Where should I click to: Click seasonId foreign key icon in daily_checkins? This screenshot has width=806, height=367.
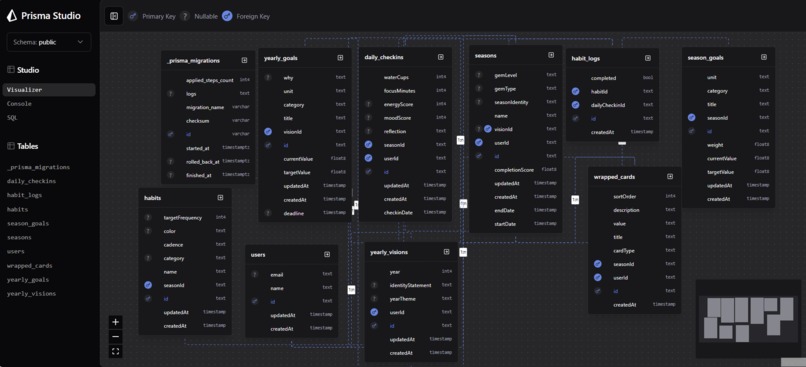(369, 145)
